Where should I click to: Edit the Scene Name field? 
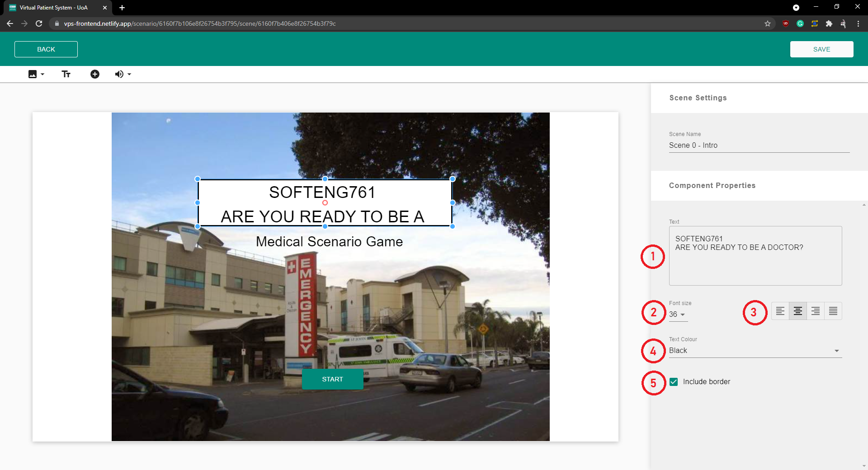coord(759,145)
